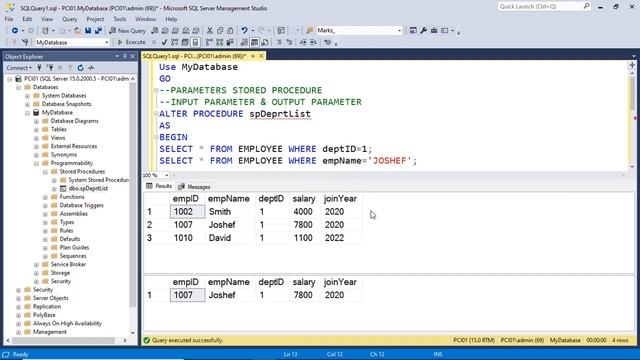The height and width of the screenshot is (360, 640).
Task: Open the File menu
Action: coord(9,19)
